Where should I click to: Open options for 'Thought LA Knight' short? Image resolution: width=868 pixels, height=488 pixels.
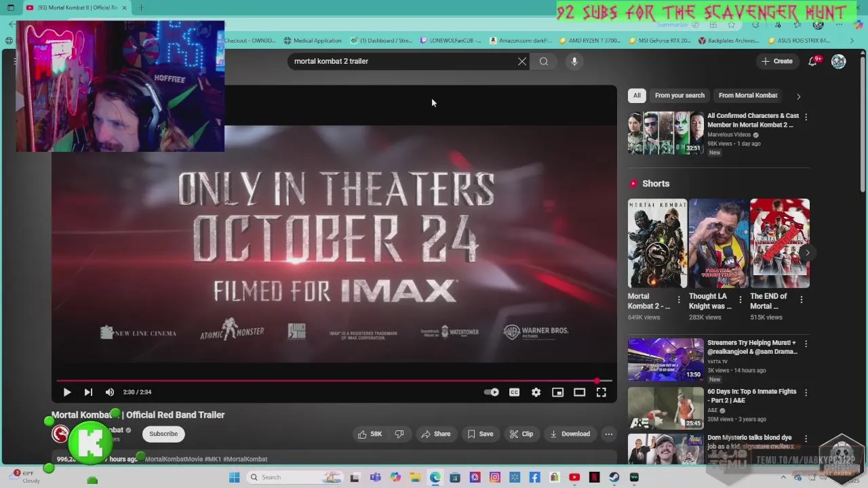pyautogui.click(x=740, y=300)
